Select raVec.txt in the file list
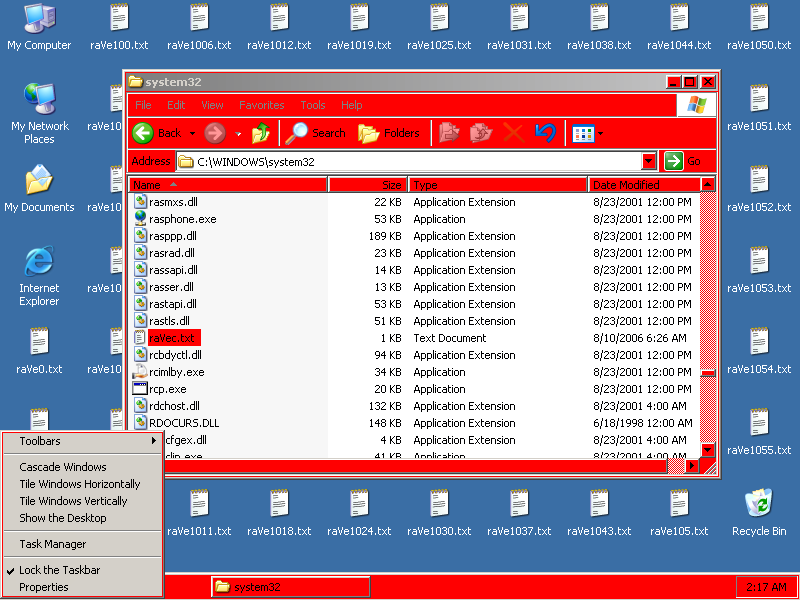 tap(172, 338)
